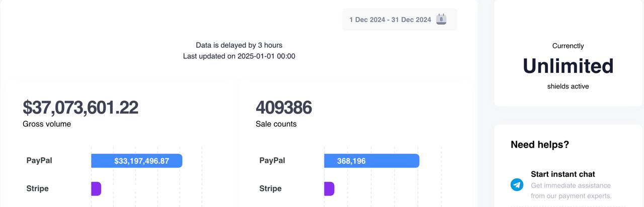Select the purple Stripe sale counts bar
The image size is (644, 207).
click(329, 189)
